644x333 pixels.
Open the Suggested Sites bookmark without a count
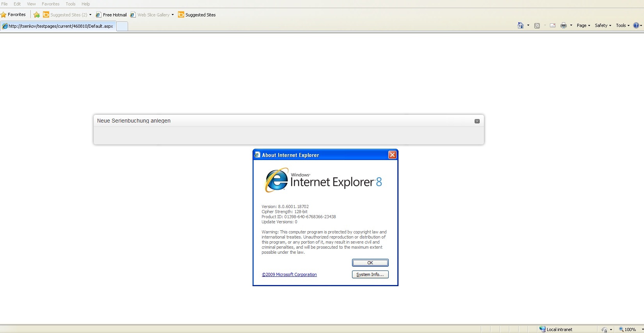click(x=197, y=15)
